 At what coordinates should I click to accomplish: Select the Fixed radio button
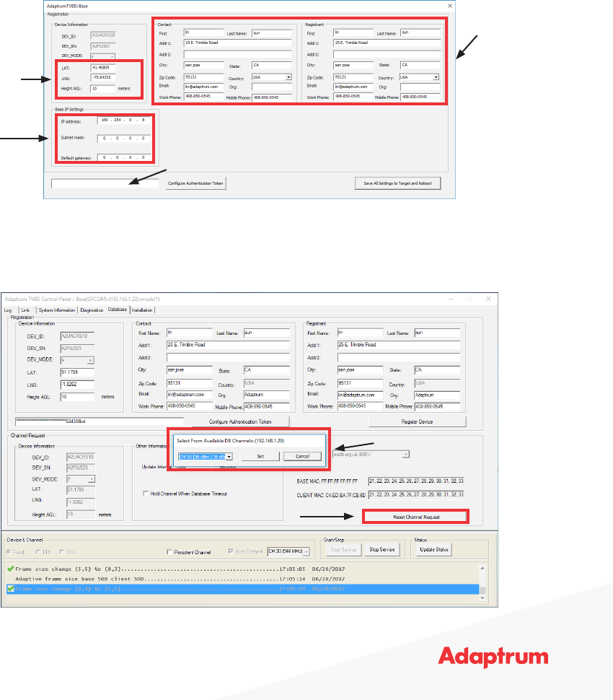tap(9, 552)
